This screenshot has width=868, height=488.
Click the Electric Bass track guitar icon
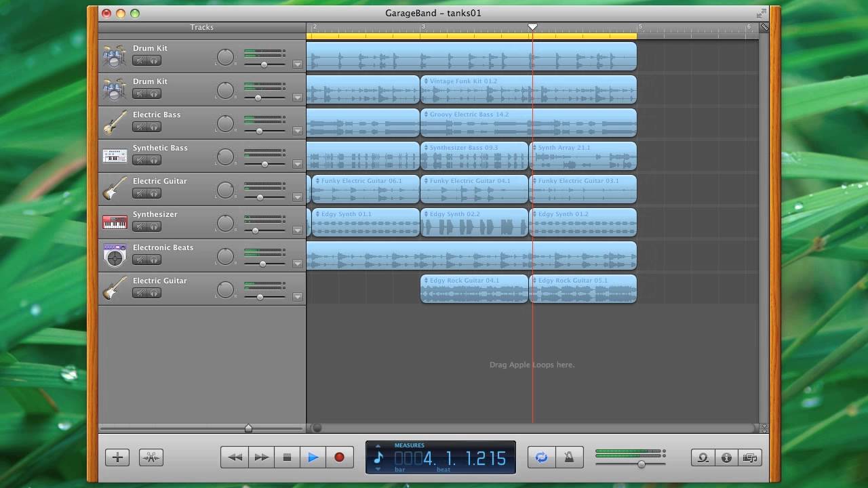click(115, 123)
